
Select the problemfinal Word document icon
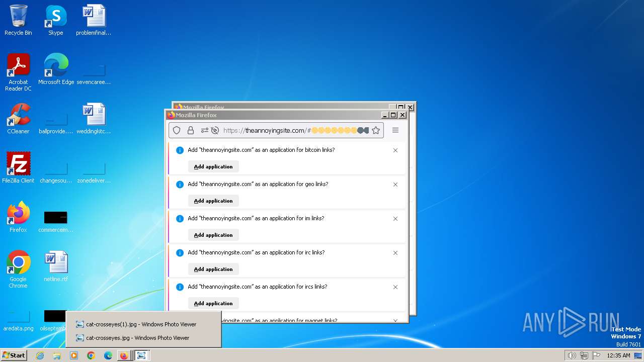94,20
